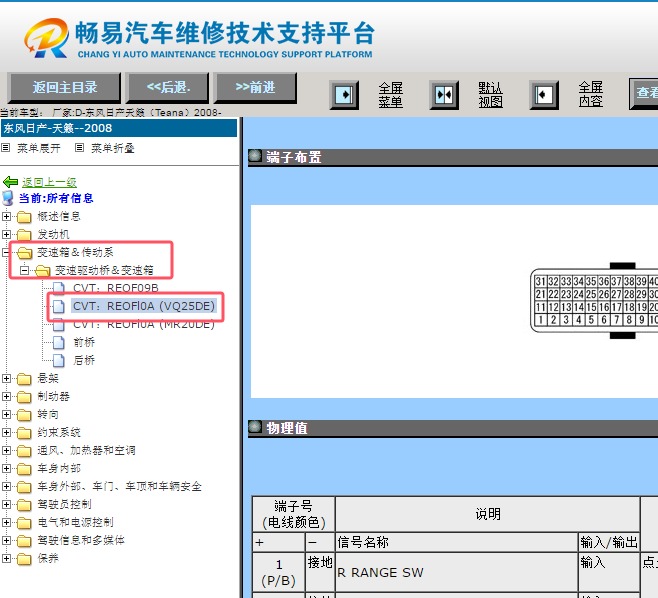Click the 发动机 folder icon

pos(24,235)
